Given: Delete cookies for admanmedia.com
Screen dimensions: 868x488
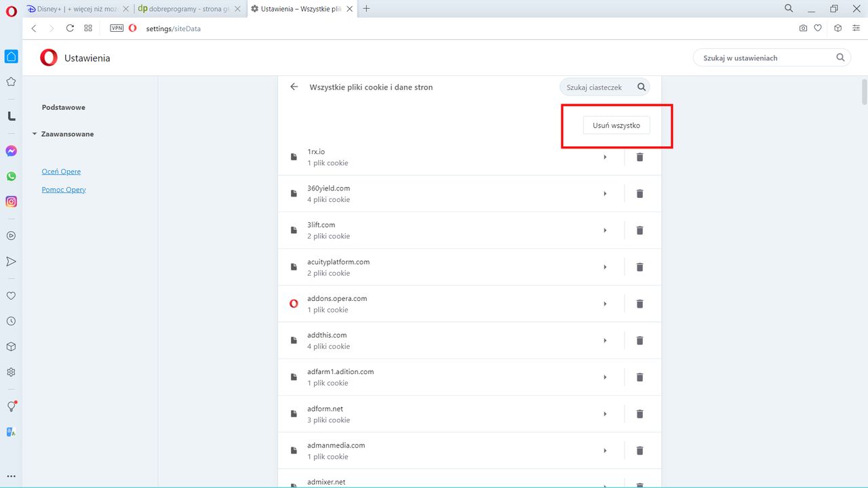Looking at the screenshot, I should 639,451.
